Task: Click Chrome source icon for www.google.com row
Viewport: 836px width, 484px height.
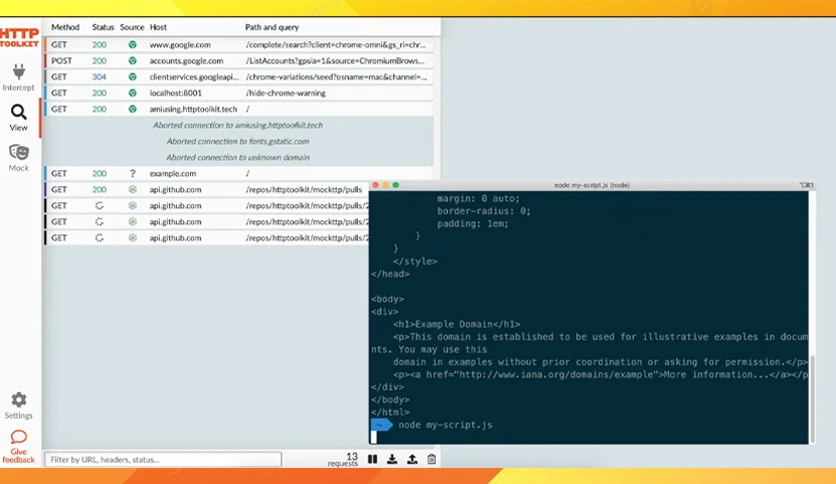Action: click(x=132, y=45)
